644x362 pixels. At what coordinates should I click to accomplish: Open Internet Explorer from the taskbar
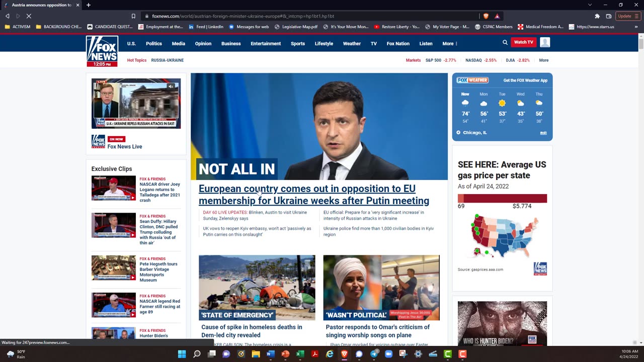(x=330, y=354)
